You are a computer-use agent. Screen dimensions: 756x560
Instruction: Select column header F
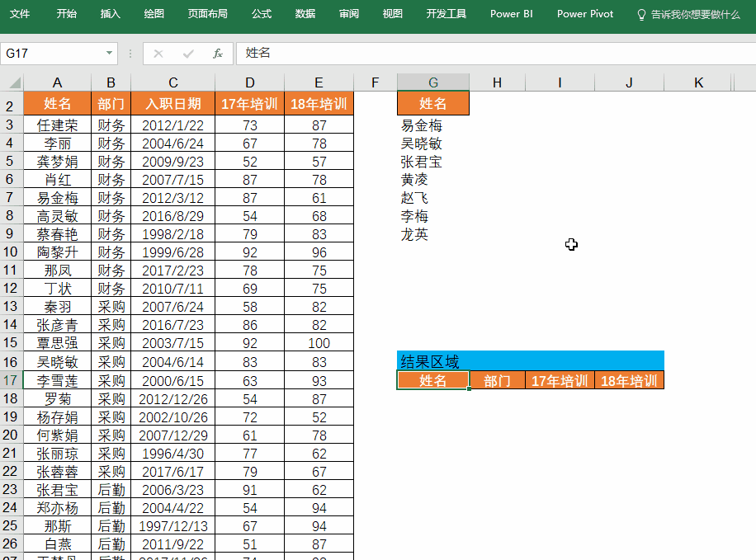[x=375, y=82]
